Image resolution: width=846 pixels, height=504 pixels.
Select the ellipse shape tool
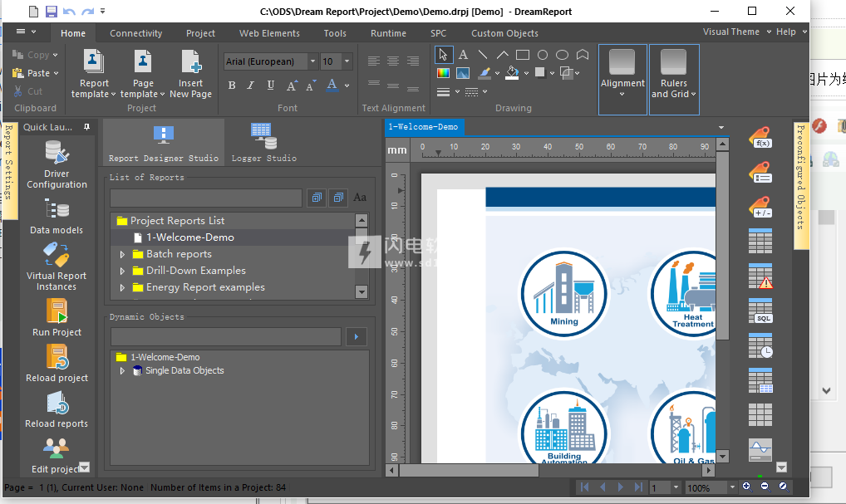tap(563, 55)
